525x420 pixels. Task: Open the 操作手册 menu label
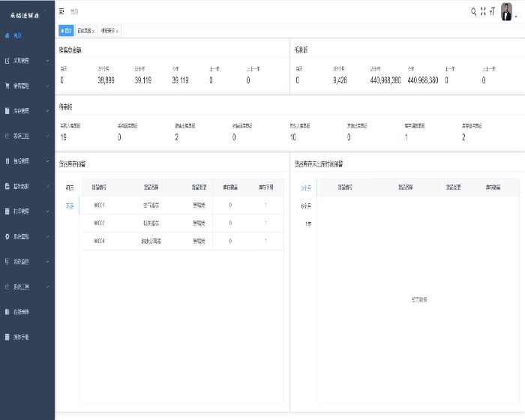(x=21, y=337)
